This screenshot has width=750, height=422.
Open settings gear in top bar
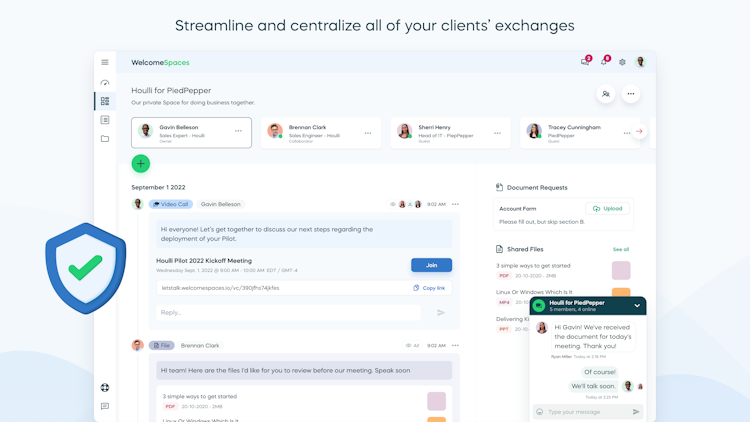tap(622, 62)
